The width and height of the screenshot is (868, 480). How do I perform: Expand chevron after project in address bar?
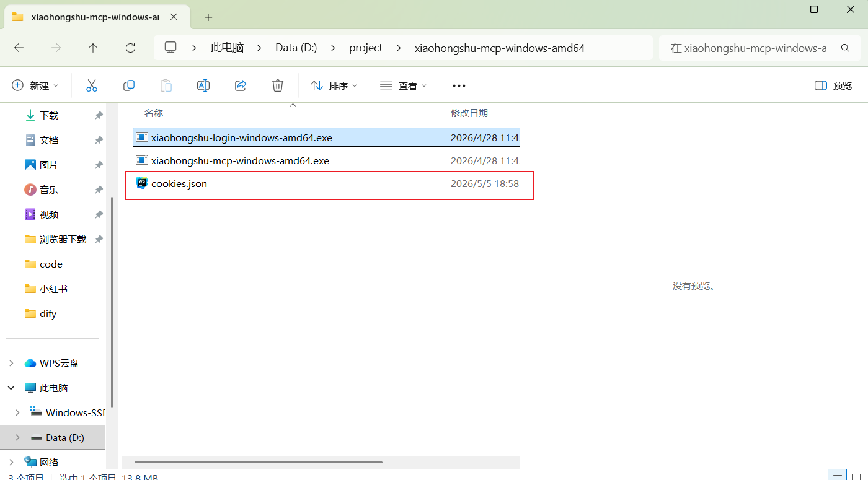[x=399, y=48]
